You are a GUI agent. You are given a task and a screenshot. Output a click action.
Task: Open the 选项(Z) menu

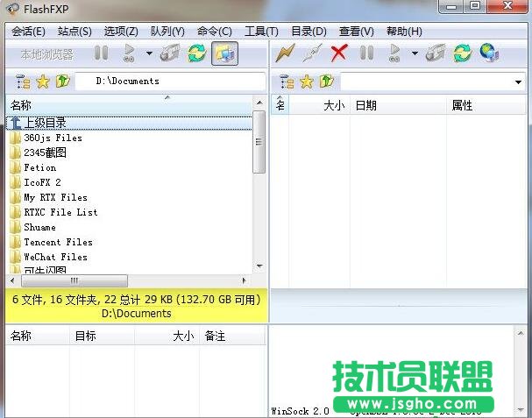[121, 32]
